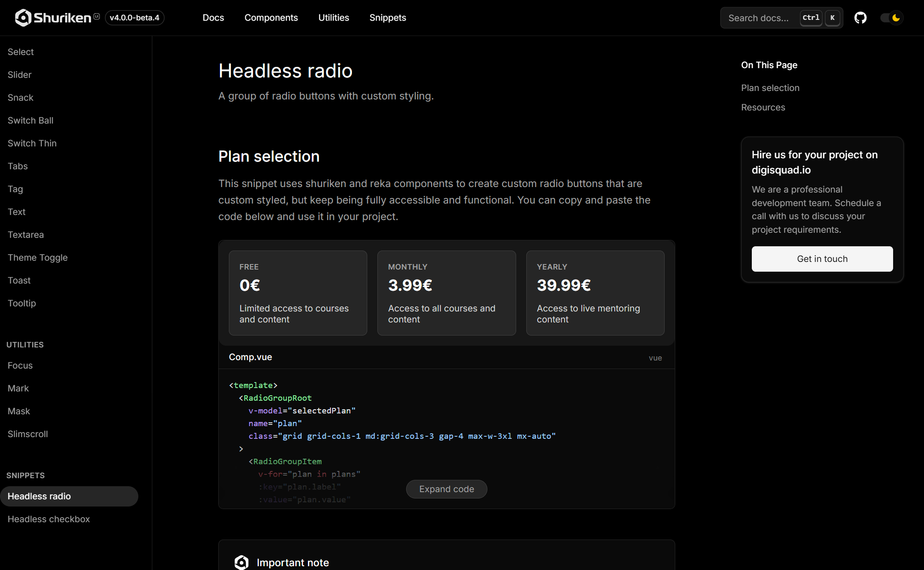Click the vue language label
Screen dimensions: 924x570
click(655, 358)
